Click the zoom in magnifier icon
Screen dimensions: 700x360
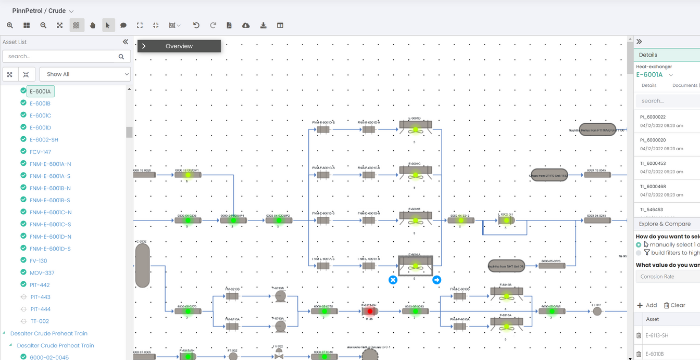click(10, 25)
